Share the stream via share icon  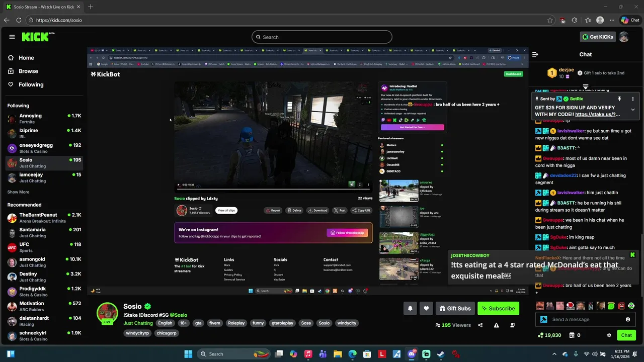480,325
